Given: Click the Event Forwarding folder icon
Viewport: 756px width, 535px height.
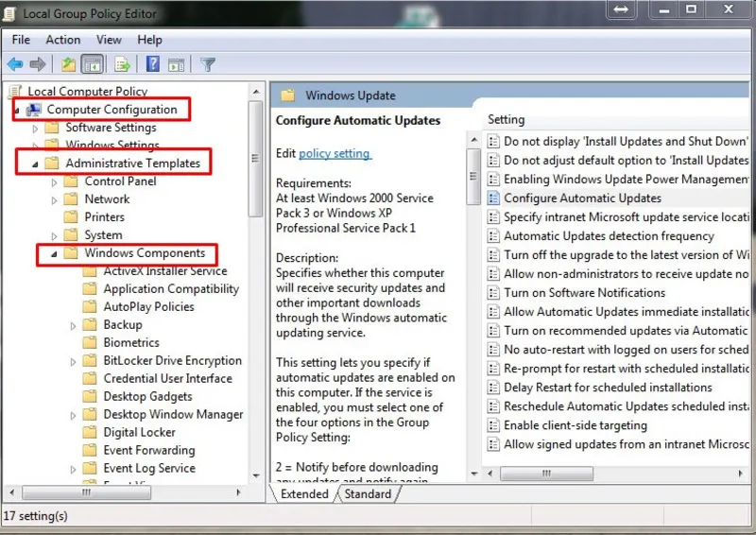Looking at the screenshot, I should click(90, 450).
